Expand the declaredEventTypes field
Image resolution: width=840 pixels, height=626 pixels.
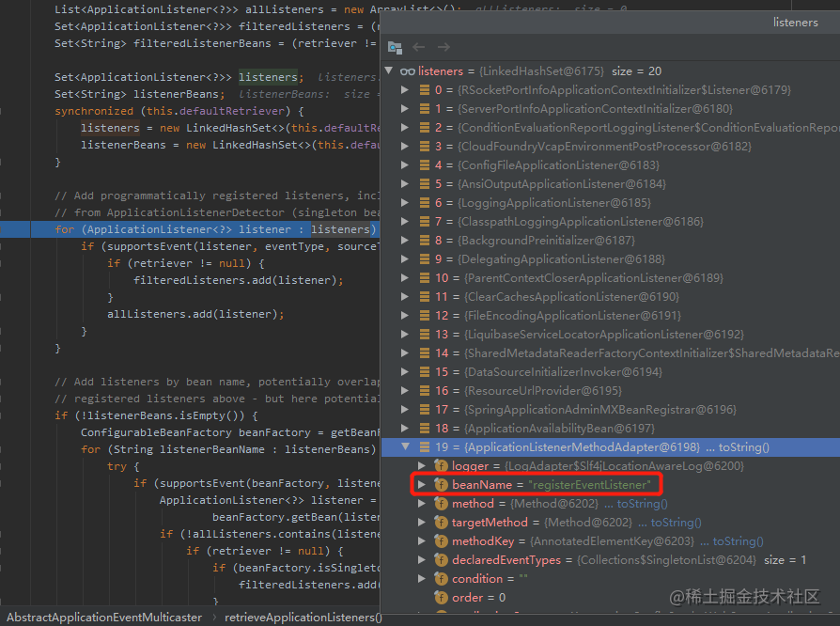coord(422,559)
